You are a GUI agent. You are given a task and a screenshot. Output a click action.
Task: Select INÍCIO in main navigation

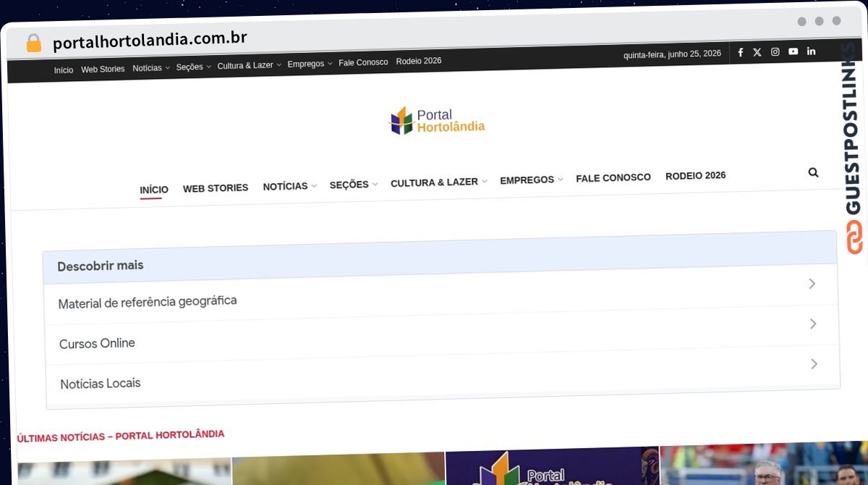click(154, 190)
